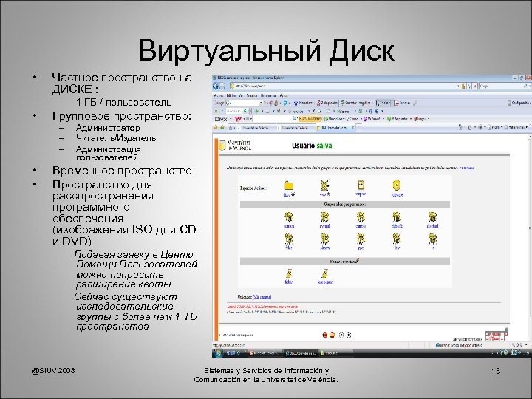This screenshot has width=532, height=399.
Task: Open the last group icon in top row
Action: [x=432, y=217]
